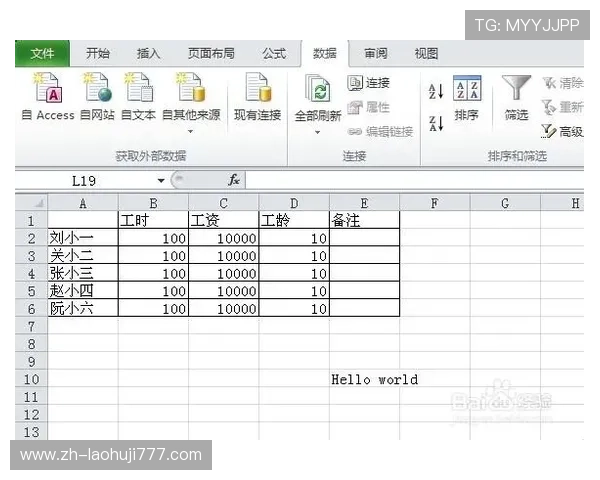The height and width of the screenshot is (480, 600).
Task: Click the From Other Sources (自其他来源) icon
Action: (x=191, y=87)
